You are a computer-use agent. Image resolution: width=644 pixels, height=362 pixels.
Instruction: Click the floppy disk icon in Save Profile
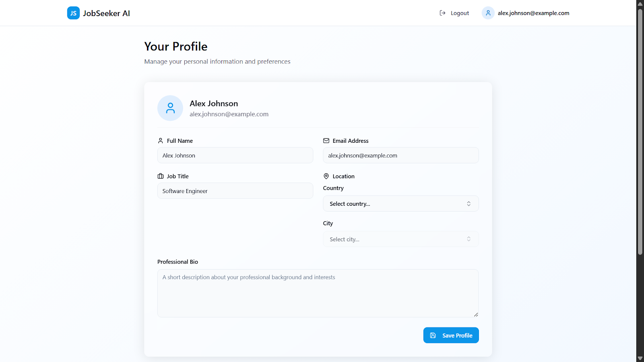click(x=433, y=335)
